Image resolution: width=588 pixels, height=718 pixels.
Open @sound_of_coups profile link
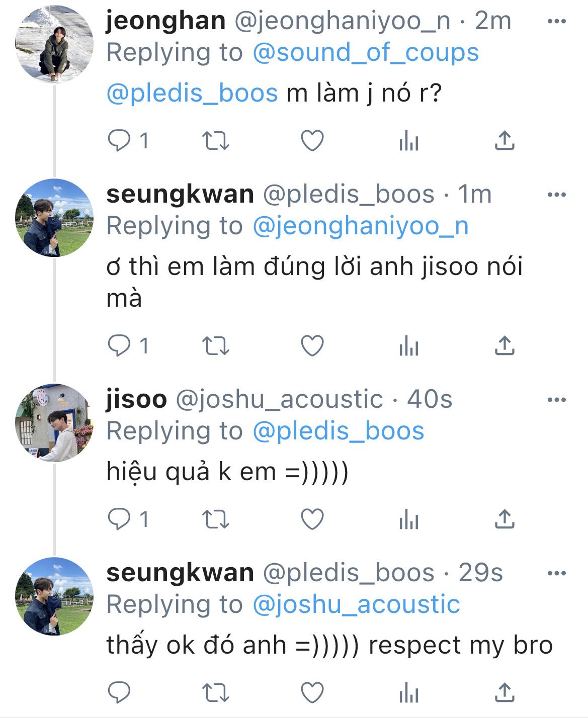click(x=366, y=53)
